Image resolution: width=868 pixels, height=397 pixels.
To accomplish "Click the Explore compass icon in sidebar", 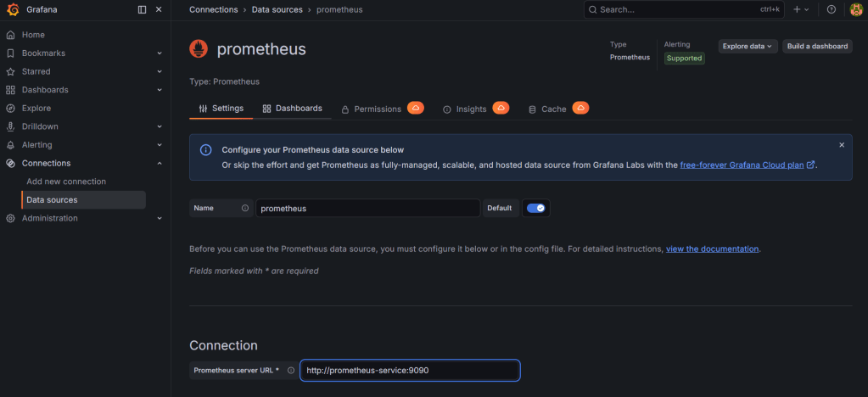I will click(10, 109).
